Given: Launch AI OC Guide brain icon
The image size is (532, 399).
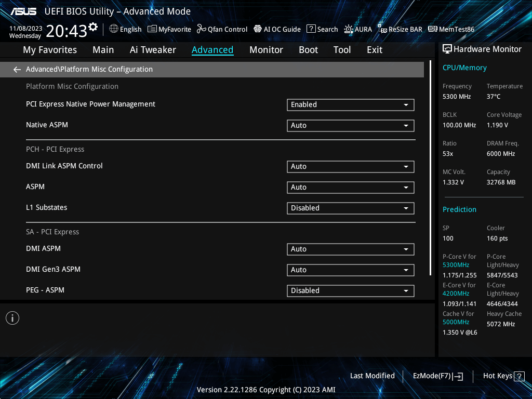Looking at the screenshot, I should click(258, 29).
